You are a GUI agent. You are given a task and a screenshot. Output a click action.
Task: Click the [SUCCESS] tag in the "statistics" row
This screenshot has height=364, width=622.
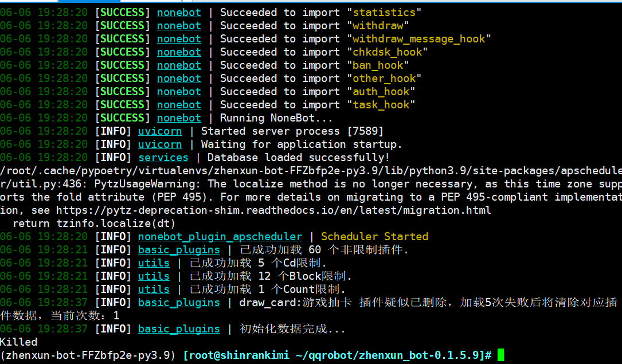(x=122, y=13)
